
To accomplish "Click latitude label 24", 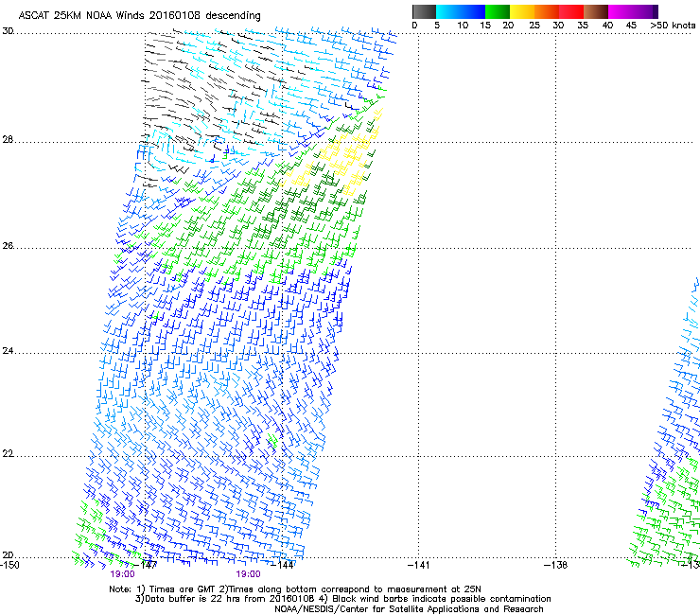I will [8, 351].
